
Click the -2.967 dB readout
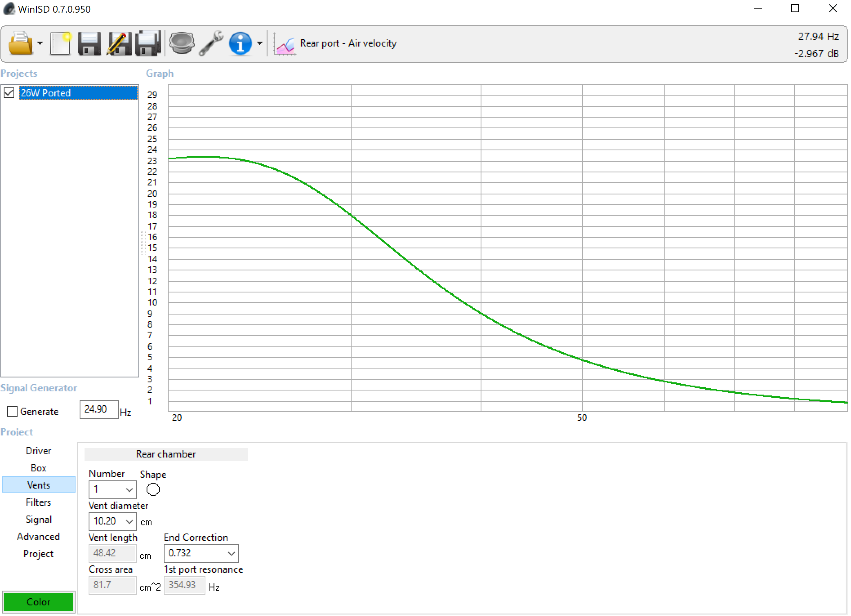click(x=816, y=54)
